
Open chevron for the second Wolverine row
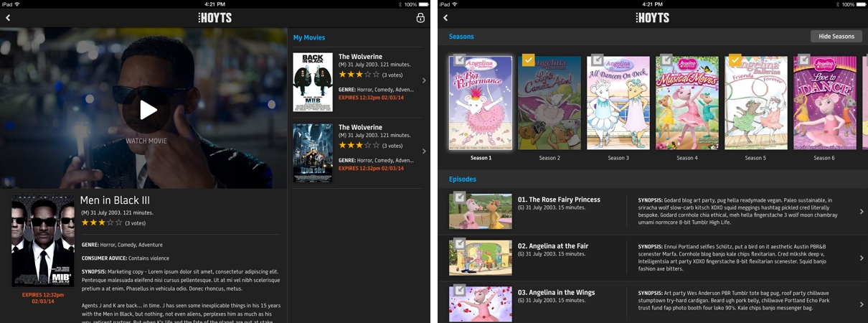pyautogui.click(x=424, y=151)
